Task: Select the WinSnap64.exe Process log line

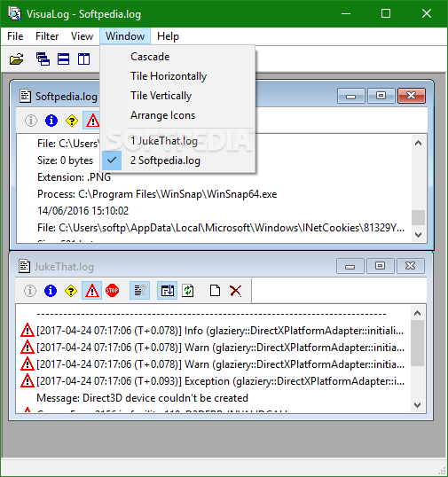Action: point(157,194)
